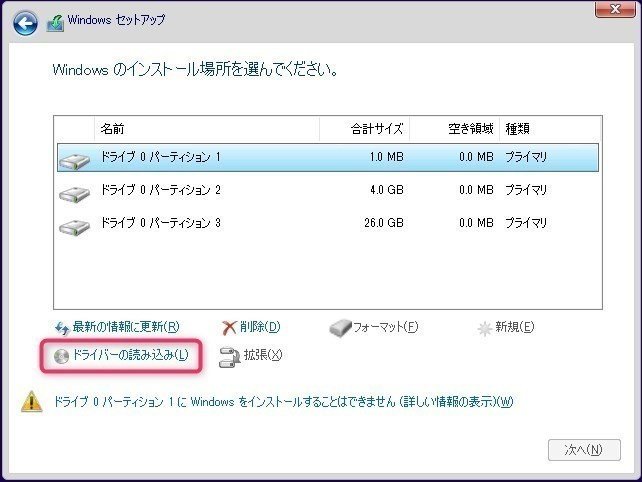Open ドライバーの読み込み(L) link
642x482 pixels.
(130, 355)
